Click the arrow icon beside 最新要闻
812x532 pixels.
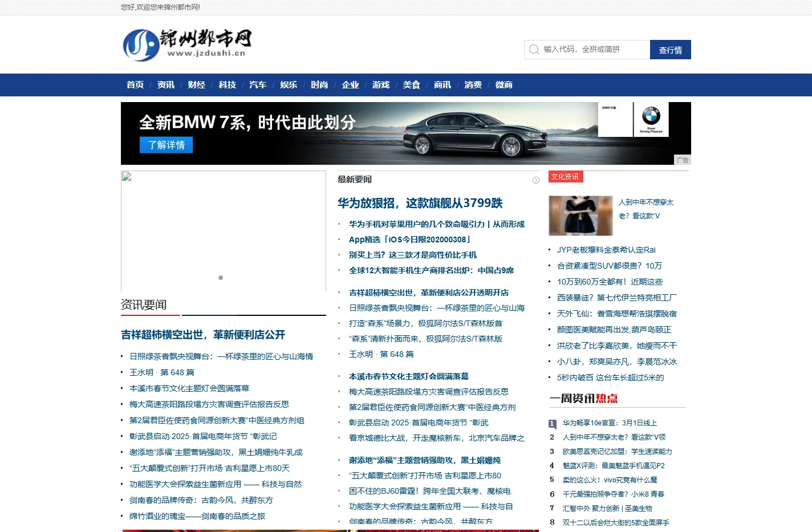pos(536,180)
